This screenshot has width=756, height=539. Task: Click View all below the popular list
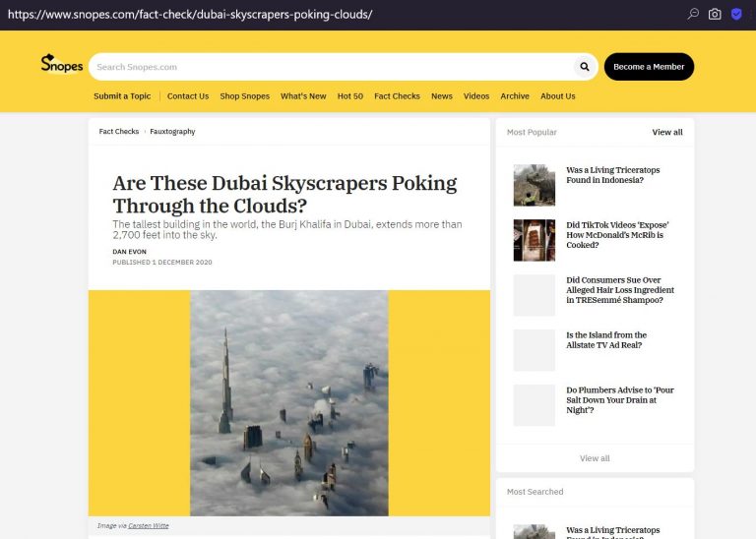tap(595, 458)
